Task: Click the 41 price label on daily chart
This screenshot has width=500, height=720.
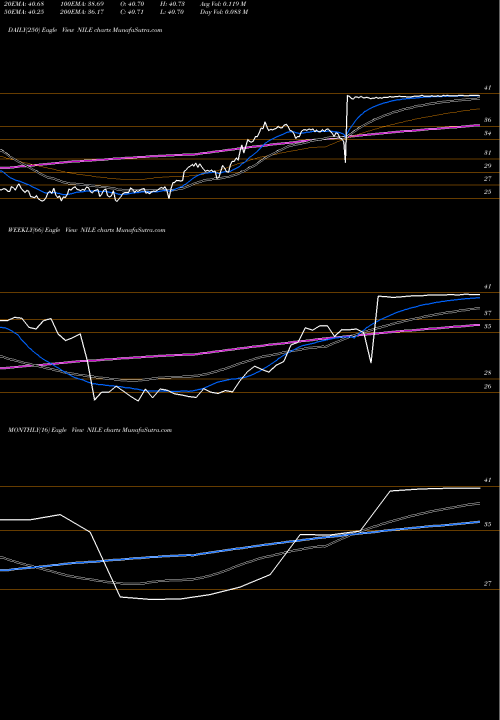Action: click(488, 88)
